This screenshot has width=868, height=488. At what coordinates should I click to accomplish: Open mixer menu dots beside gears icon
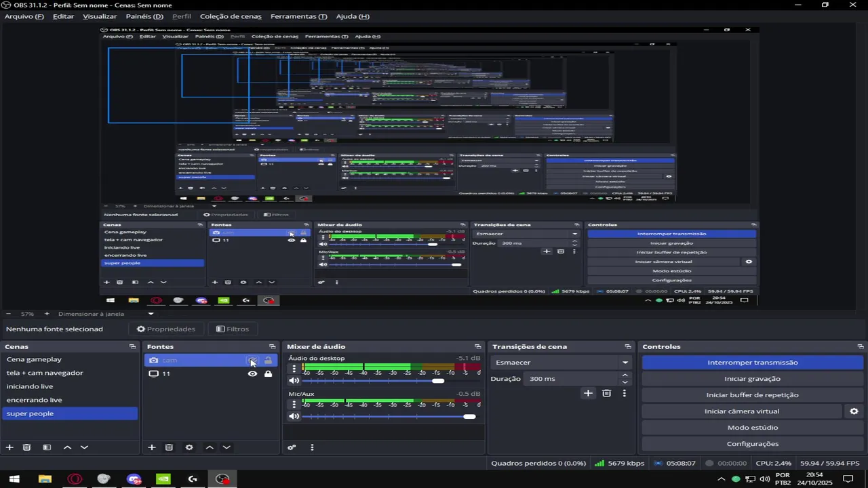312,447
